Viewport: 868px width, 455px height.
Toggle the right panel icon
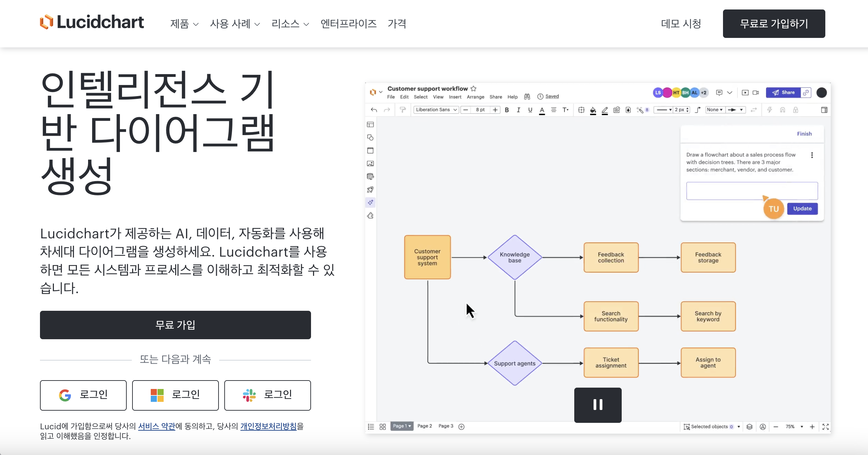pos(824,110)
